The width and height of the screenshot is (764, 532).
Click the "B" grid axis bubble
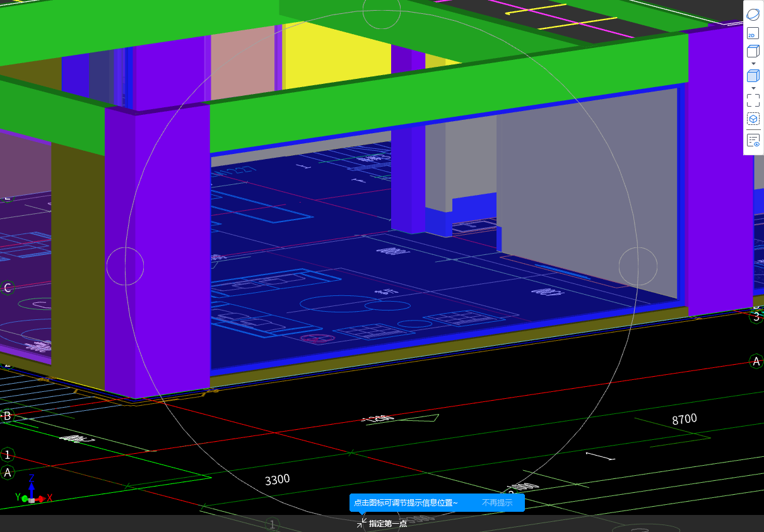pyautogui.click(x=8, y=416)
